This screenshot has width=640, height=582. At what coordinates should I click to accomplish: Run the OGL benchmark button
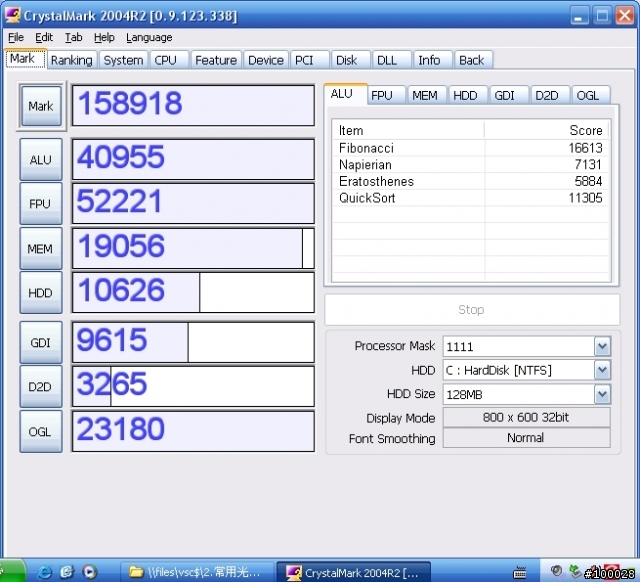coord(41,431)
